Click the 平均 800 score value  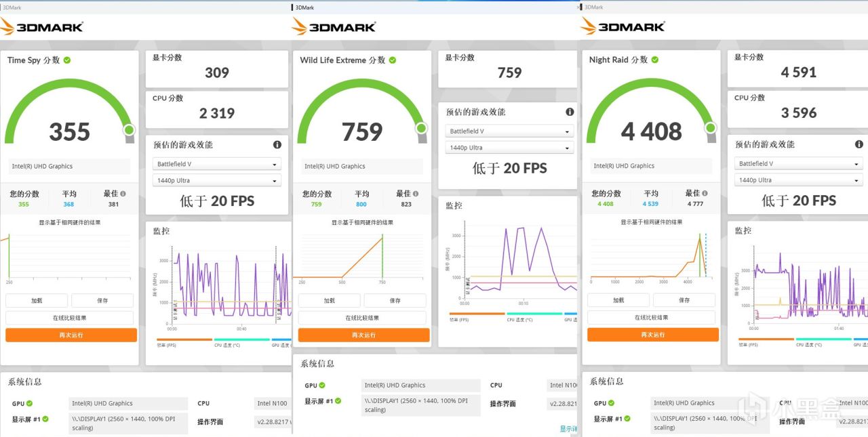[361, 204]
